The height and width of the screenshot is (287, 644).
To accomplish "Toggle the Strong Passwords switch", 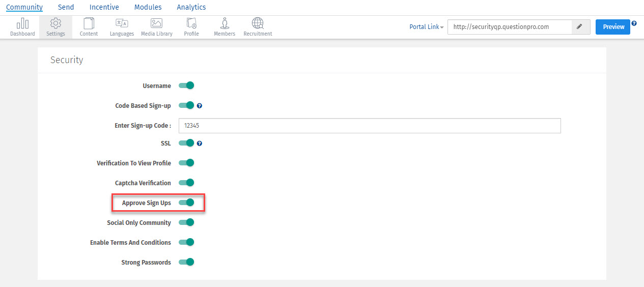I will click(187, 262).
